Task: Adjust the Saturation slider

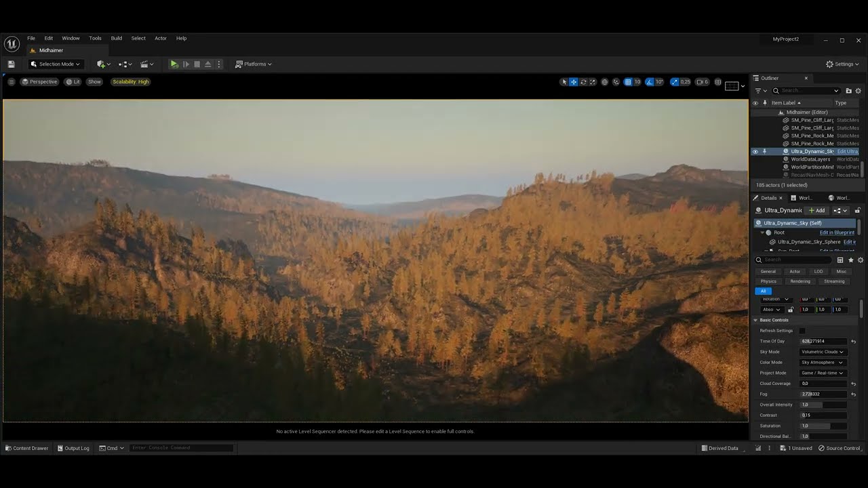Action: [x=823, y=426]
